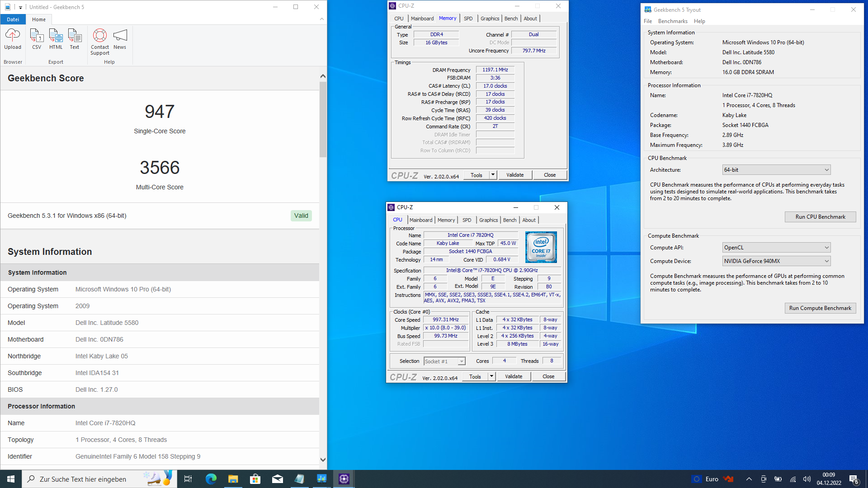This screenshot has height=488, width=868.
Task: Open Graphics tab in upper CPU-Z window
Action: 490,19
